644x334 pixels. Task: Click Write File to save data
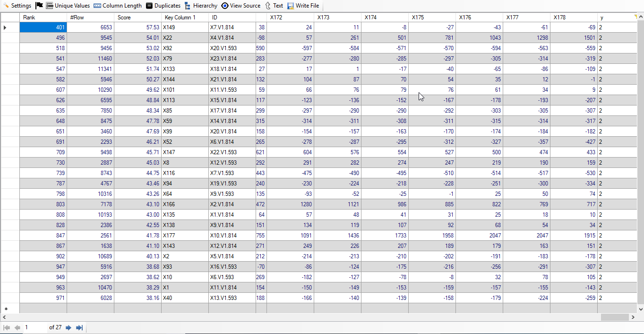(x=303, y=6)
